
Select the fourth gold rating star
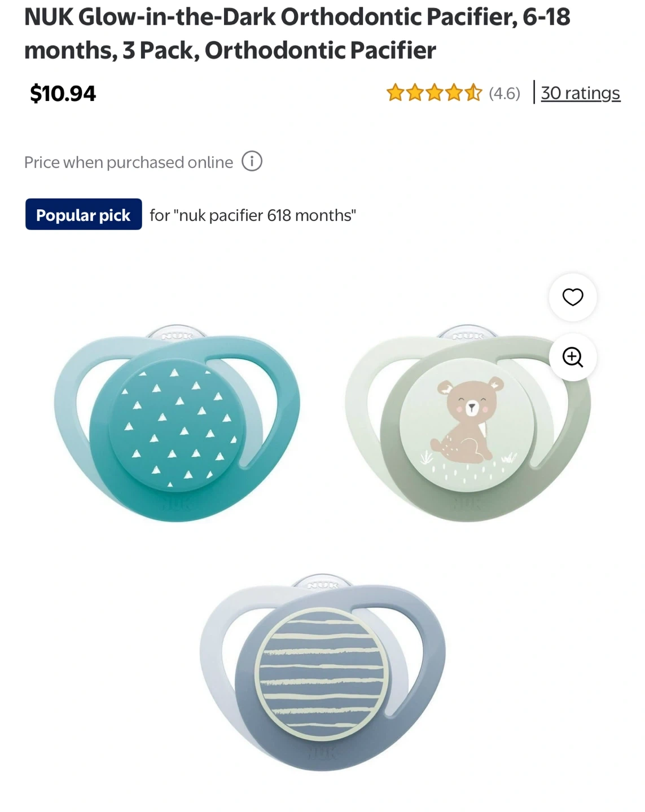pyautogui.click(x=454, y=92)
